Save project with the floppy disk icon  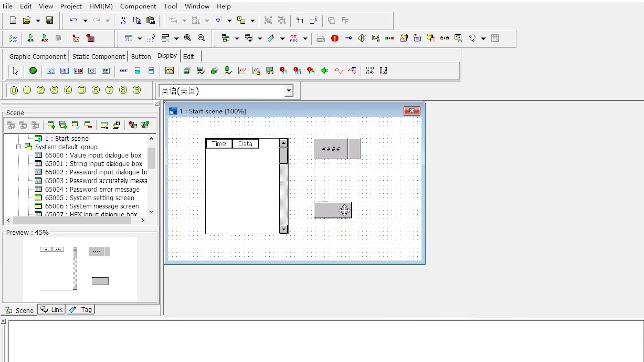[49, 20]
